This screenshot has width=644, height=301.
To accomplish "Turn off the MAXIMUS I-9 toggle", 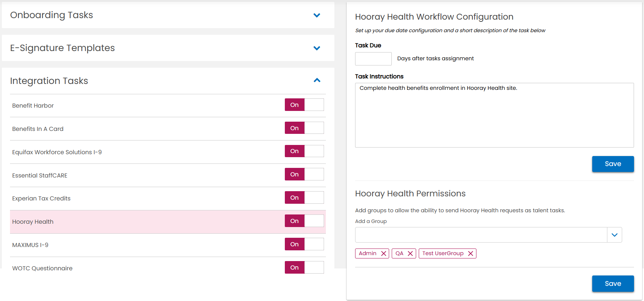I will [x=304, y=244].
